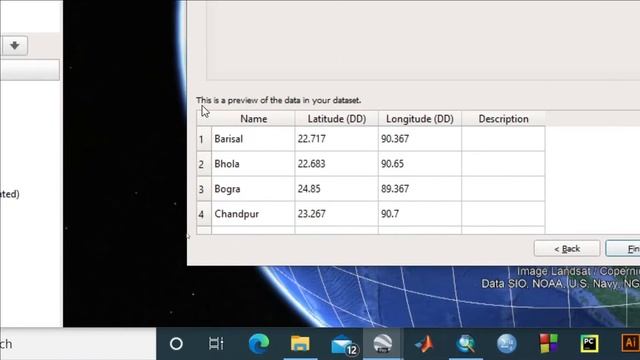640x360 pixels.
Task: Open the blue sphere app on taskbar
Action: click(x=507, y=343)
